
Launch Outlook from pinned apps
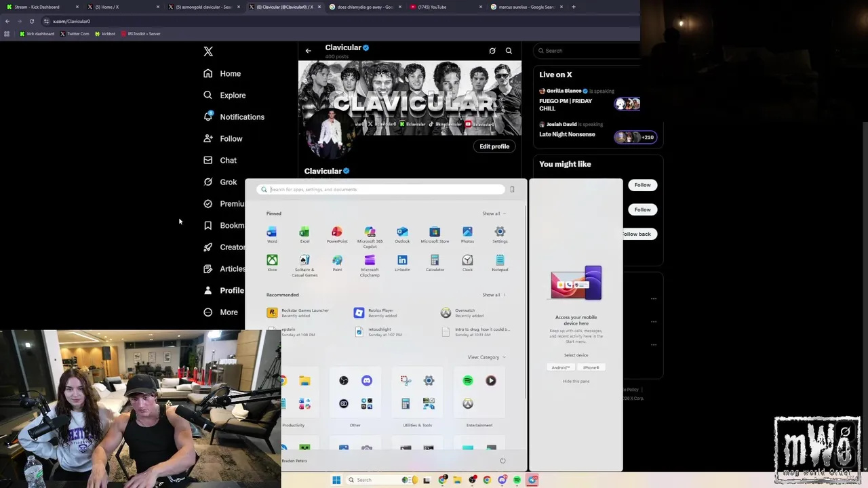402,235
